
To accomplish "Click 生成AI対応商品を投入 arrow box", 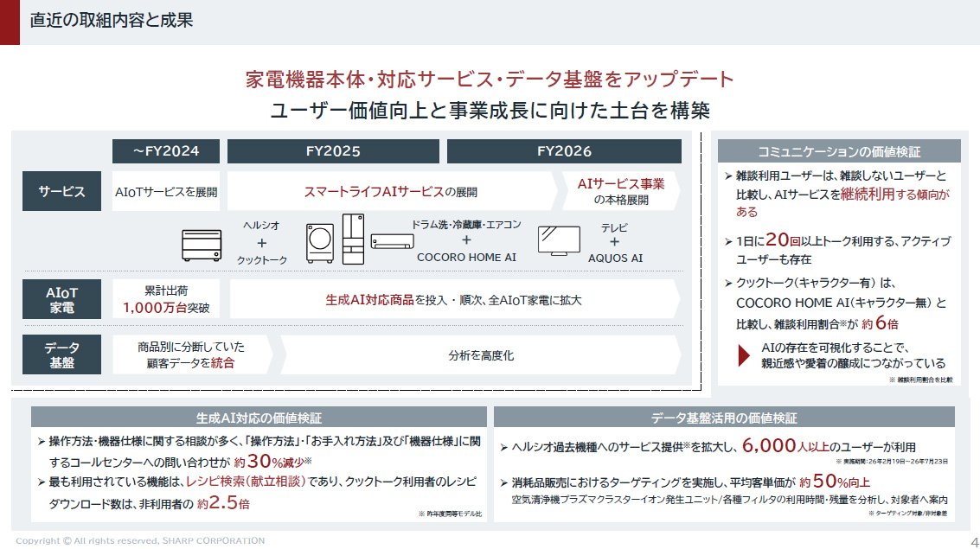I will pyautogui.click(x=454, y=299).
